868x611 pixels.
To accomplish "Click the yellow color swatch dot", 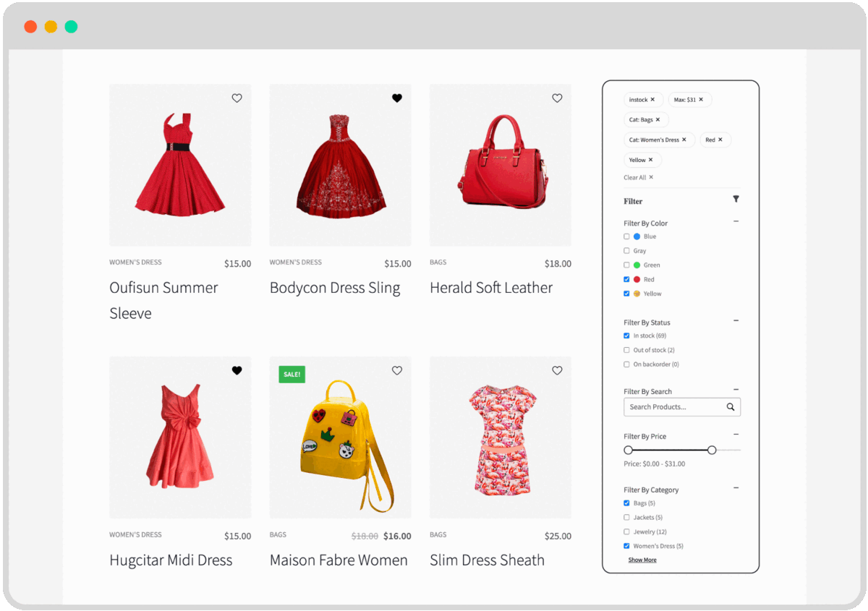I will pos(637,294).
